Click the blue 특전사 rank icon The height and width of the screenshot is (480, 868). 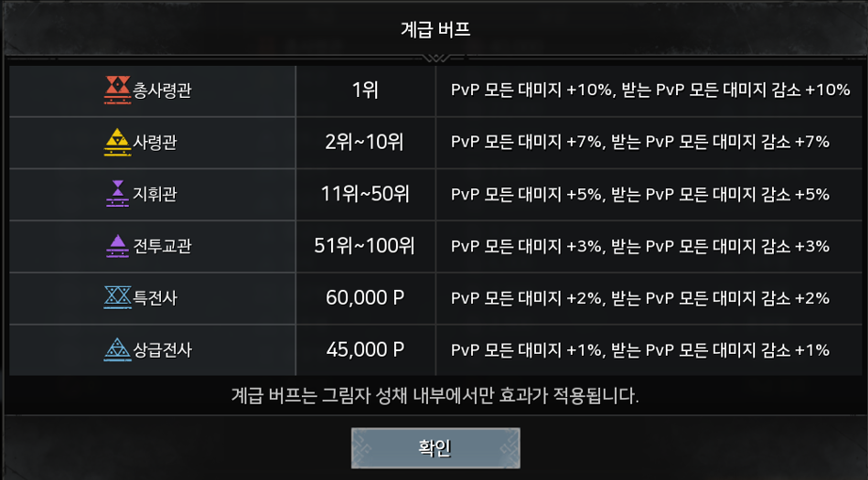pos(118,297)
